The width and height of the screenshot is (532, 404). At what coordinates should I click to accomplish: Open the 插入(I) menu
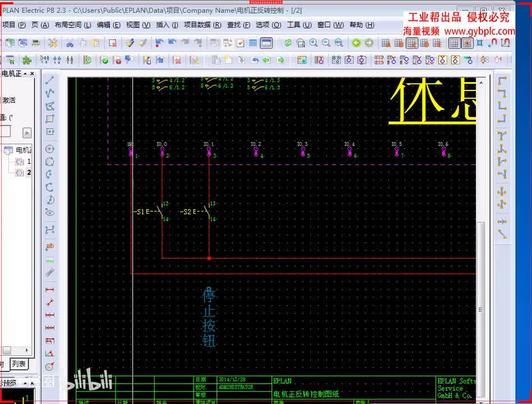click(167, 25)
